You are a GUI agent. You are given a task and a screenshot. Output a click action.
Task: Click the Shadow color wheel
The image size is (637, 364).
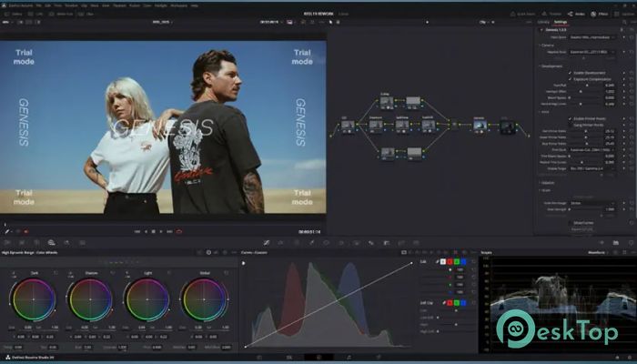tap(88, 298)
